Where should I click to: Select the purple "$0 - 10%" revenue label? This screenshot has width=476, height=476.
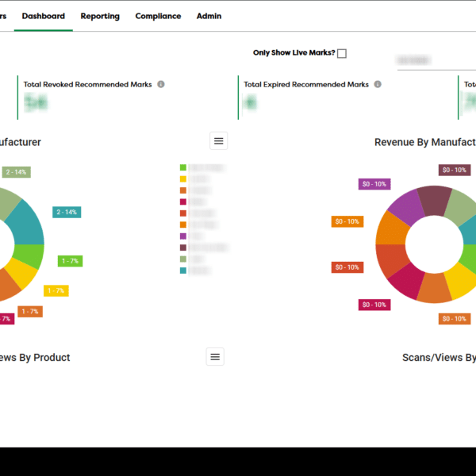tap(374, 184)
